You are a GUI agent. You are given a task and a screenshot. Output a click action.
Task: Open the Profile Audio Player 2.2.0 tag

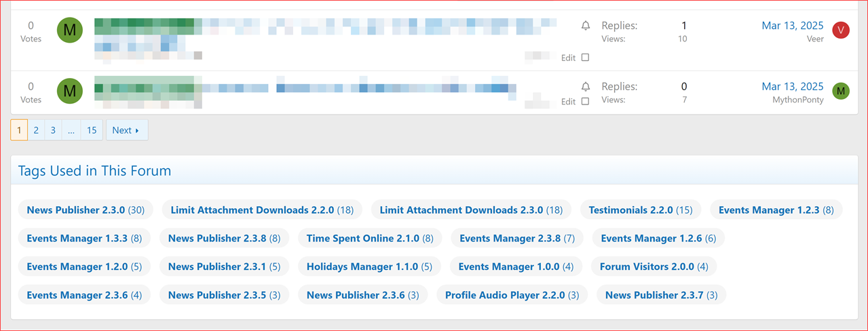click(512, 295)
